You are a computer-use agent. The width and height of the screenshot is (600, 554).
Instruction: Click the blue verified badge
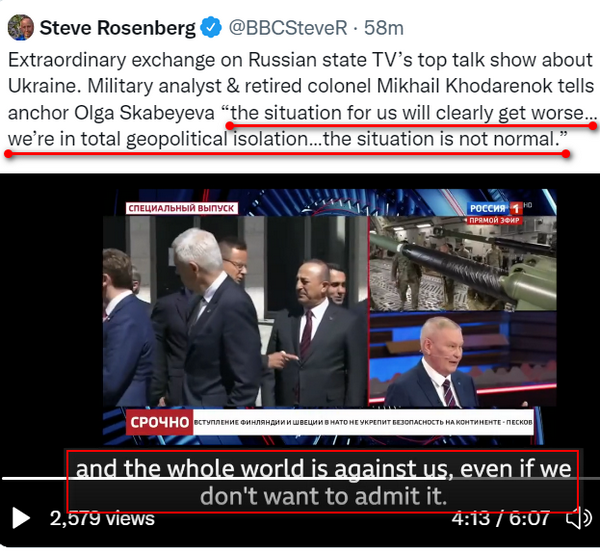pos(211,28)
